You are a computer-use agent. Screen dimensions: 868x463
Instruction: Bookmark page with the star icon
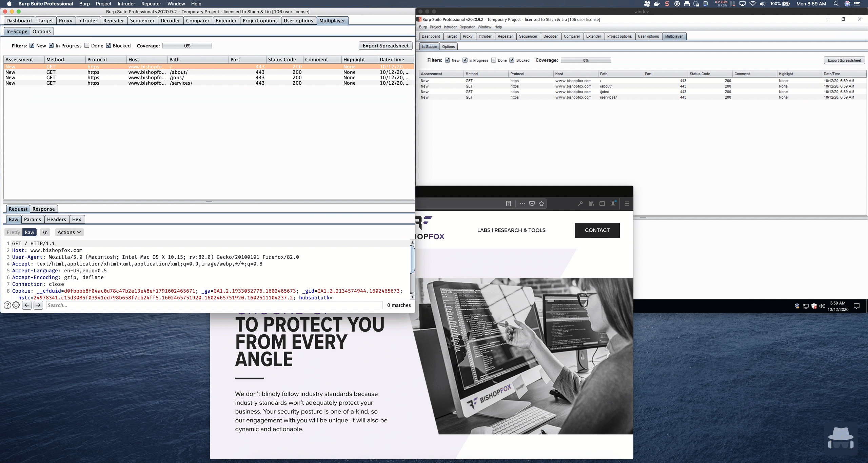click(x=541, y=204)
